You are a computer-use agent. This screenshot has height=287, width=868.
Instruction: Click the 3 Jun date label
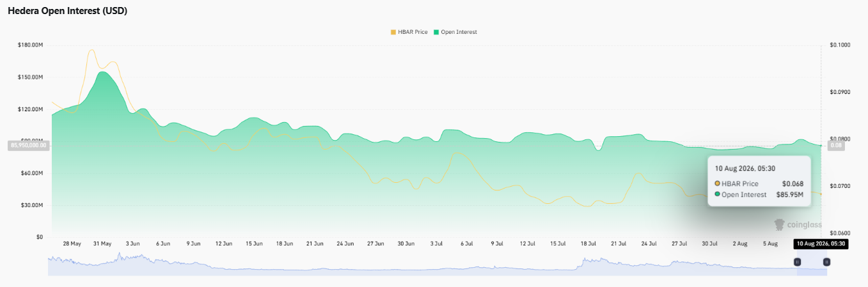click(x=133, y=244)
